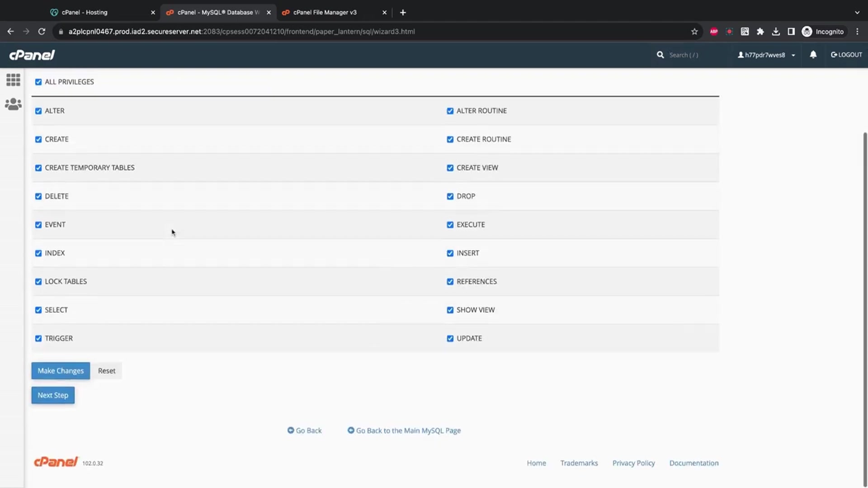Toggle the CREATE VIEW checkbox
The image size is (868, 488).
(450, 168)
